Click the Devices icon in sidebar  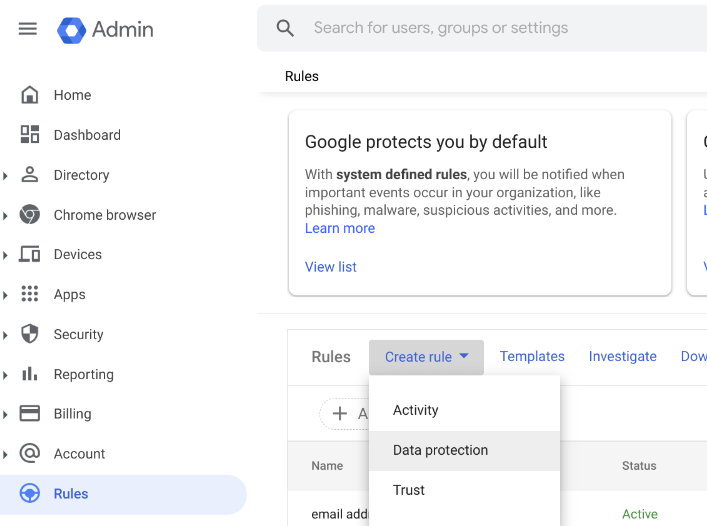tap(30, 254)
